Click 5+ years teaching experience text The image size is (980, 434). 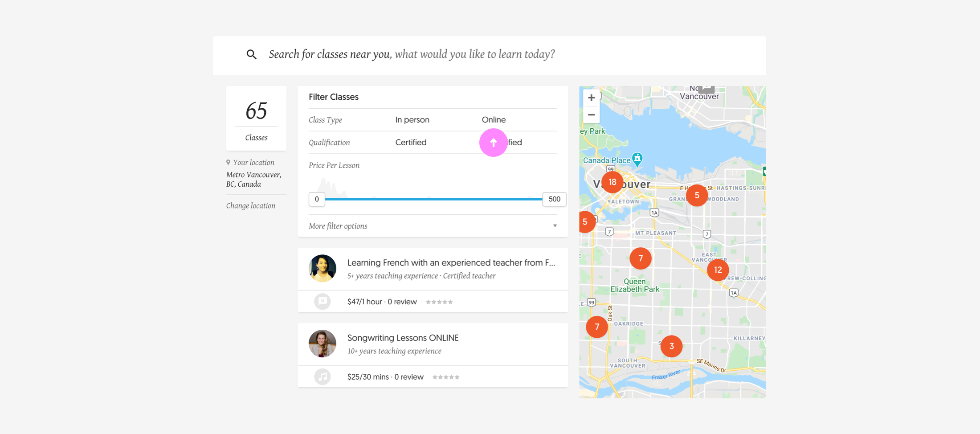point(392,276)
